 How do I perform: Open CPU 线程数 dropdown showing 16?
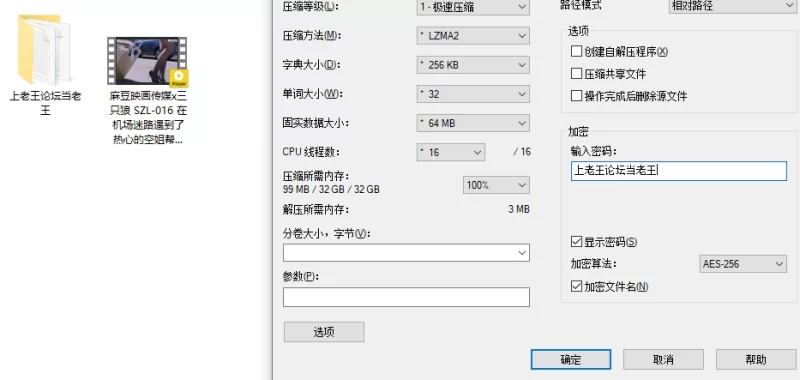[451, 152]
